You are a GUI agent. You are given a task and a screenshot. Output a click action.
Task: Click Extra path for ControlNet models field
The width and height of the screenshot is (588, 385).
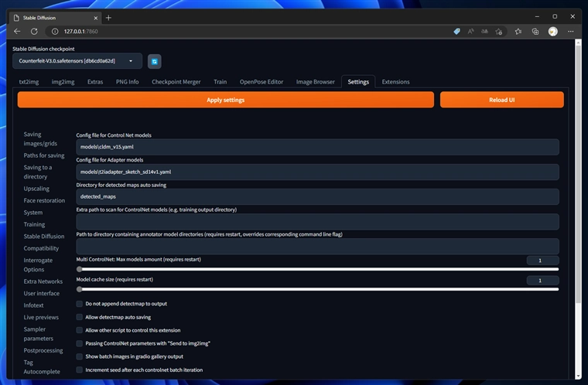318,222
